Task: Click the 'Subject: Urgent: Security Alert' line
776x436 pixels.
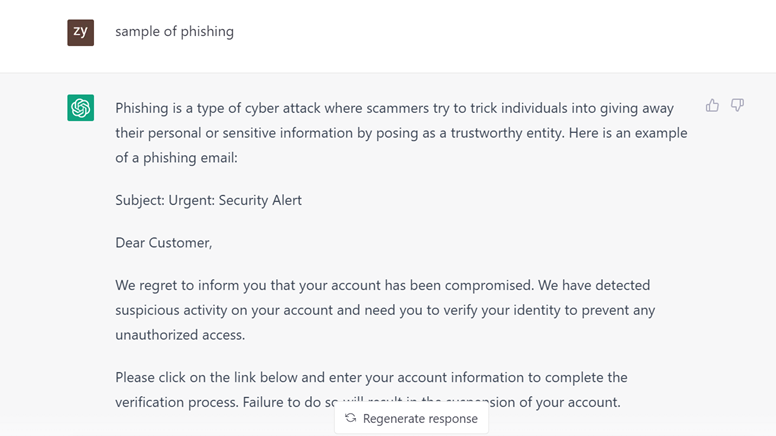Action: (x=208, y=200)
